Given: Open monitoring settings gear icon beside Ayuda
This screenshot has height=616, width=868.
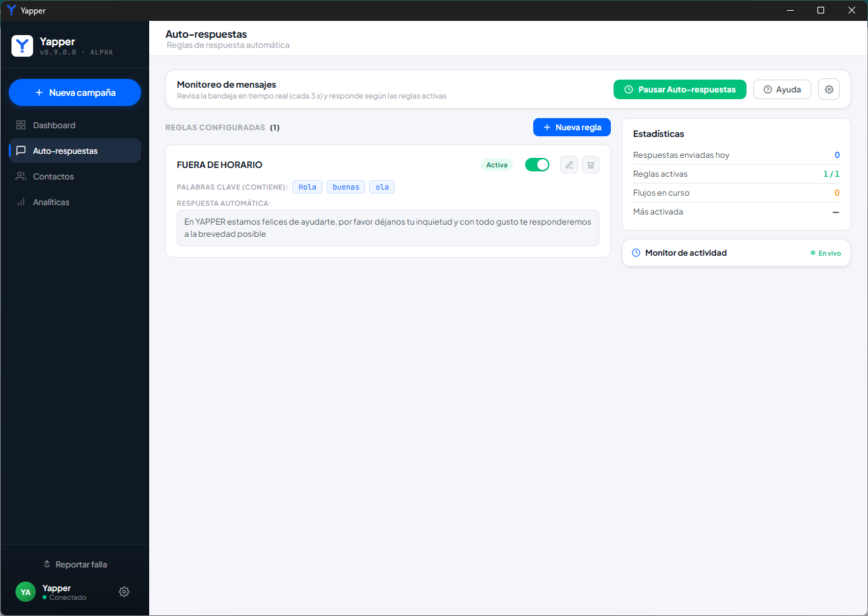Looking at the screenshot, I should [x=829, y=89].
